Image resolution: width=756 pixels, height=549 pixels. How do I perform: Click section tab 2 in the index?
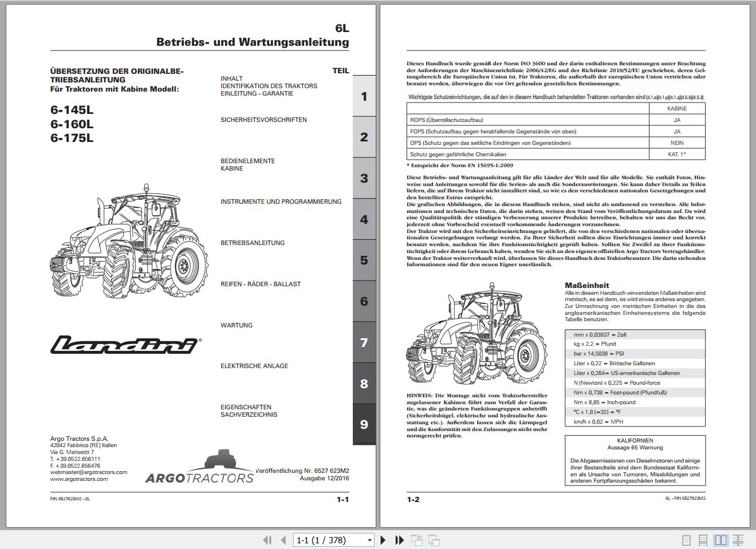(364, 137)
